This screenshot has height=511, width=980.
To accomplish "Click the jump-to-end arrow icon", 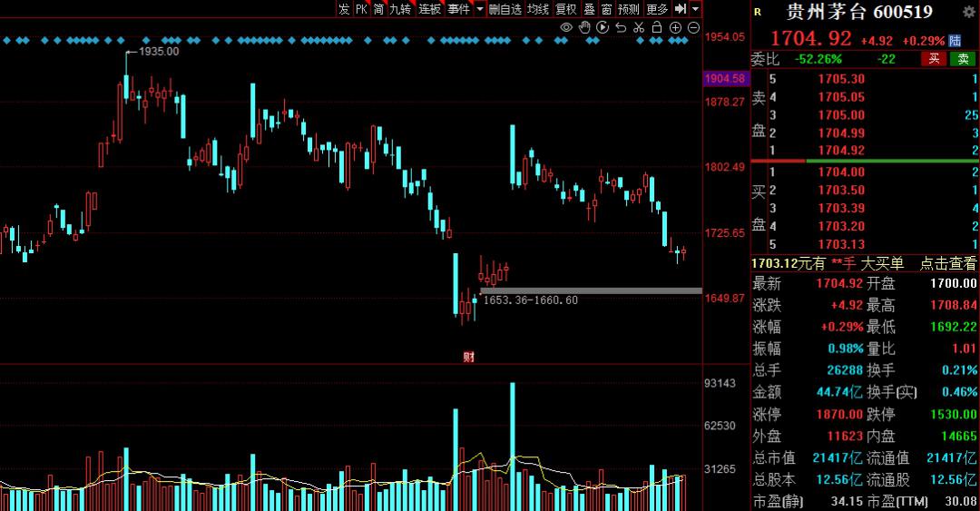I will tap(680, 8).
